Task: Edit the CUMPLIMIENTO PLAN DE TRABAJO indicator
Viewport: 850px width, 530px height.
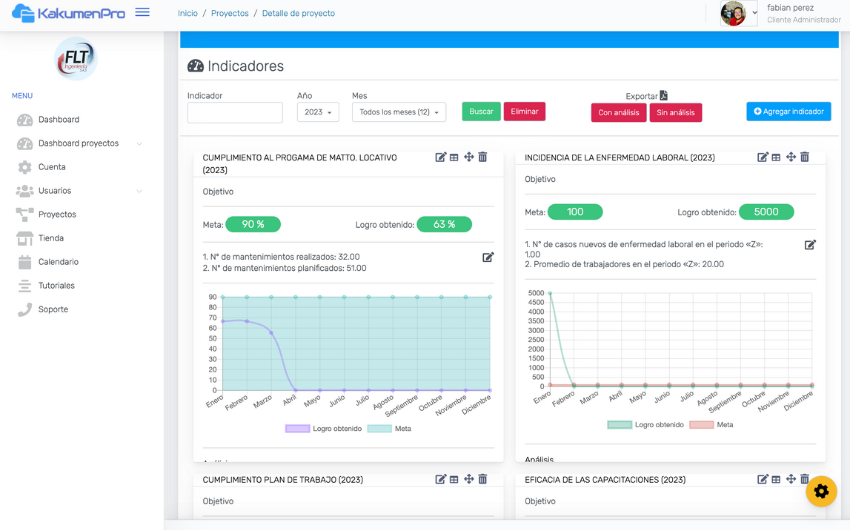Action: tap(440, 479)
